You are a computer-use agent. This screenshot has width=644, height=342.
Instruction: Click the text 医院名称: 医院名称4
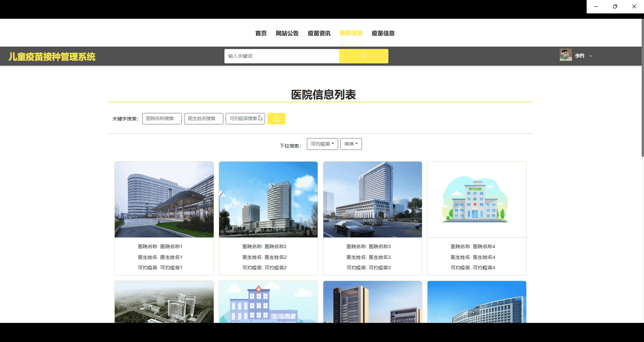(473, 246)
